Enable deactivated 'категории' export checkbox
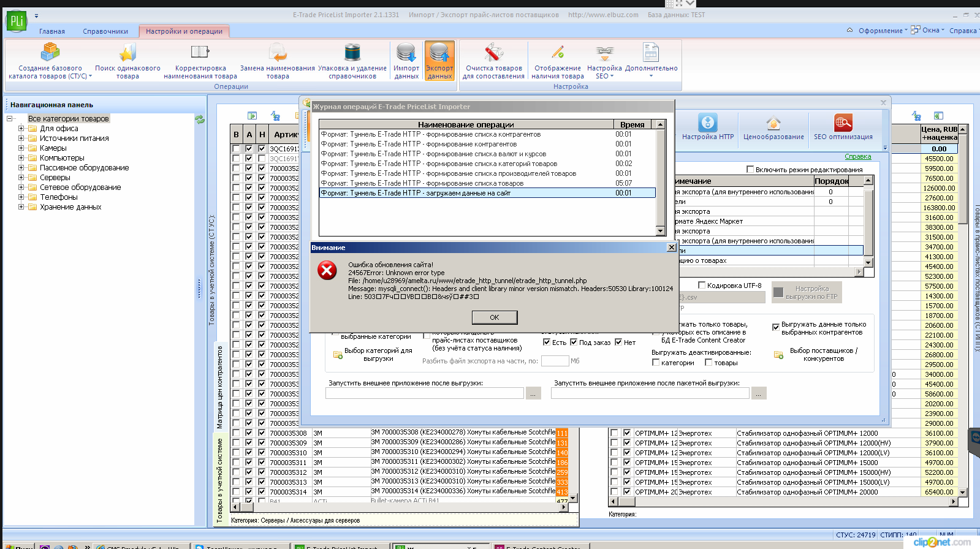This screenshot has height=549, width=980. [656, 363]
